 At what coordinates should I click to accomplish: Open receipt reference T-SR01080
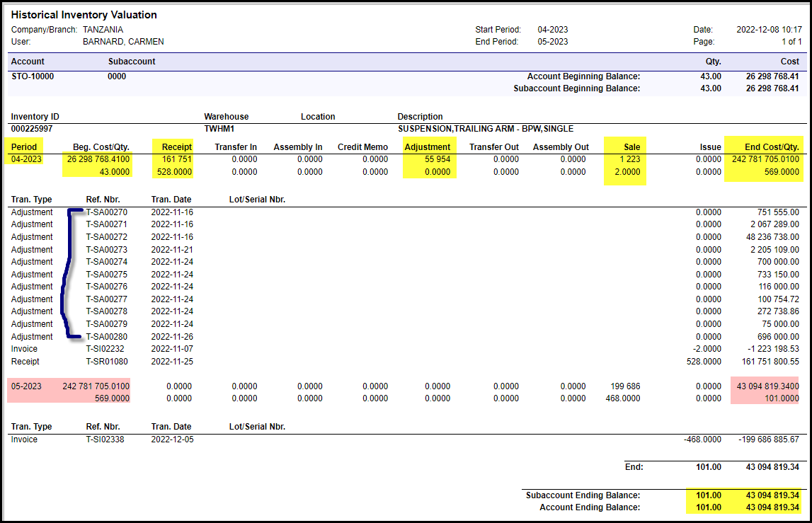click(x=107, y=362)
